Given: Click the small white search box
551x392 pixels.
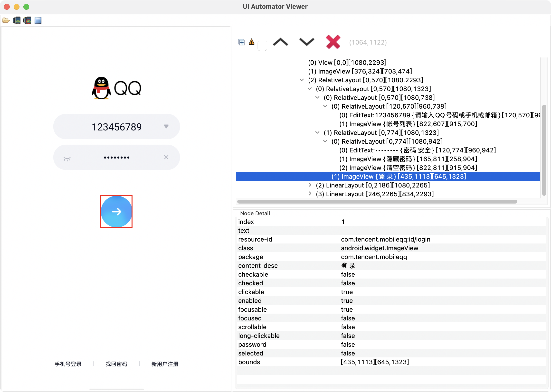Looking at the screenshot, I should pyautogui.click(x=262, y=46).
